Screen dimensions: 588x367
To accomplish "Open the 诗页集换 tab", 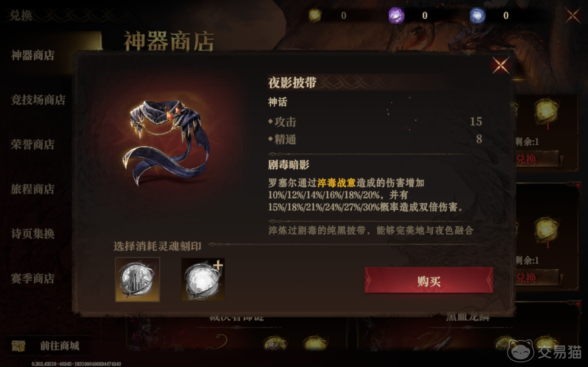I will tap(33, 234).
